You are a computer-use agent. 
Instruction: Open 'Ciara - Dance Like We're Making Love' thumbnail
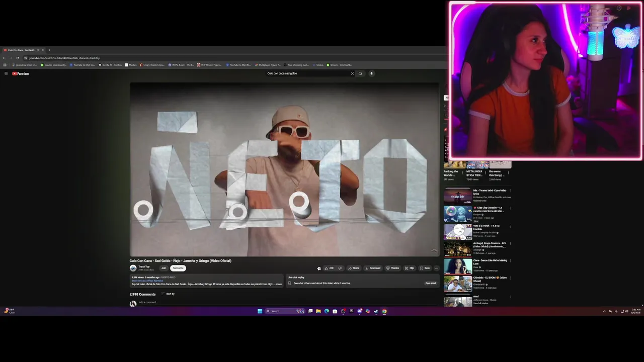tap(457, 266)
